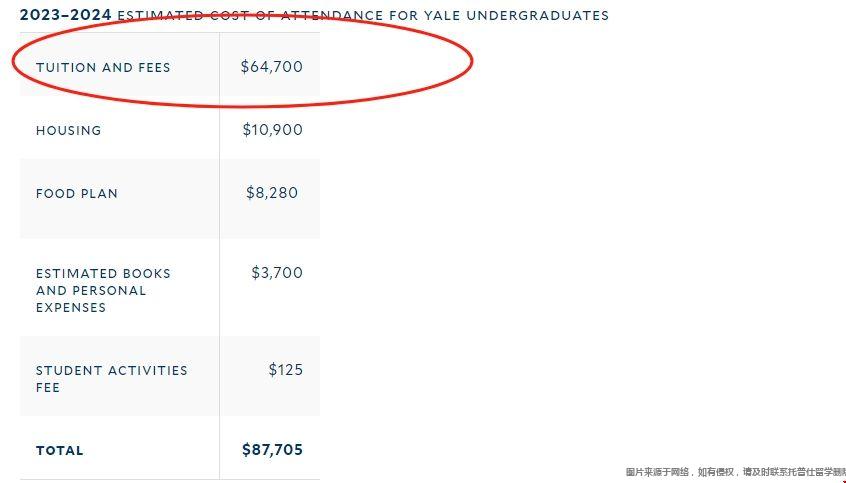Select Estimated Books and Personal Expenses label
The image size is (846, 483).
[103, 290]
